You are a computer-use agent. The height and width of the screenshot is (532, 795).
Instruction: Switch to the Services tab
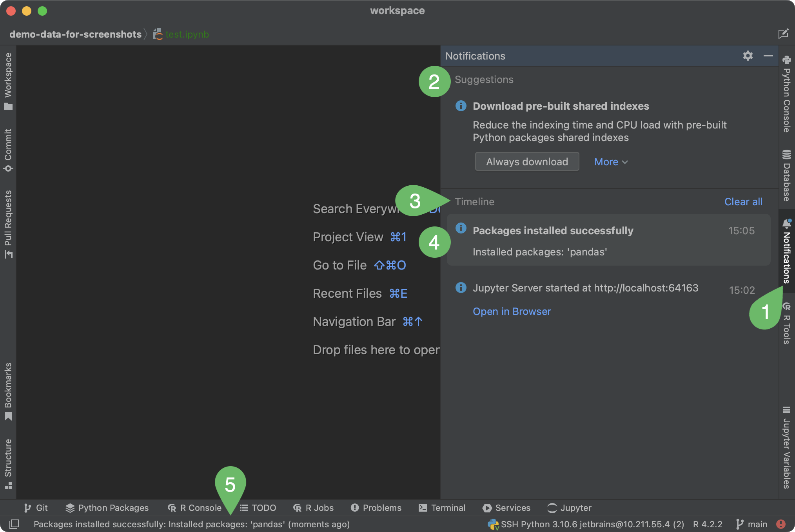[x=506, y=508]
